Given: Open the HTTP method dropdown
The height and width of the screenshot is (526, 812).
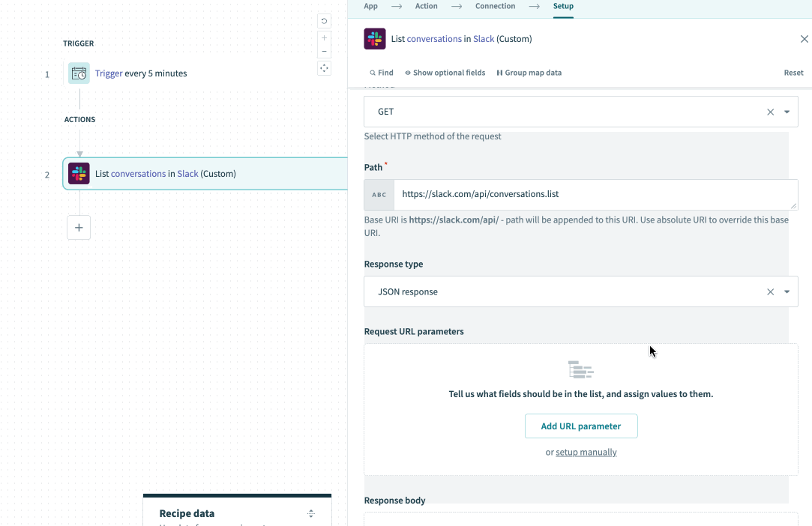Looking at the screenshot, I should pyautogui.click(x=787, y=111).
